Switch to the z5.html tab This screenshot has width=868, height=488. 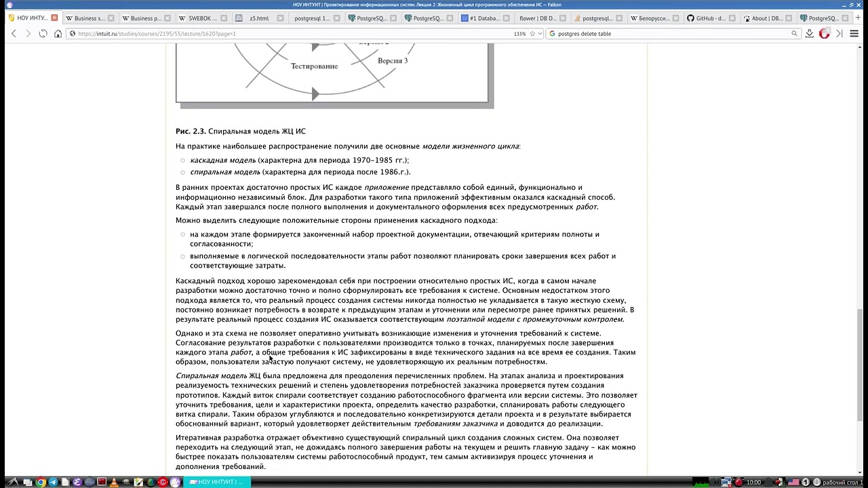tap(258, 18)
